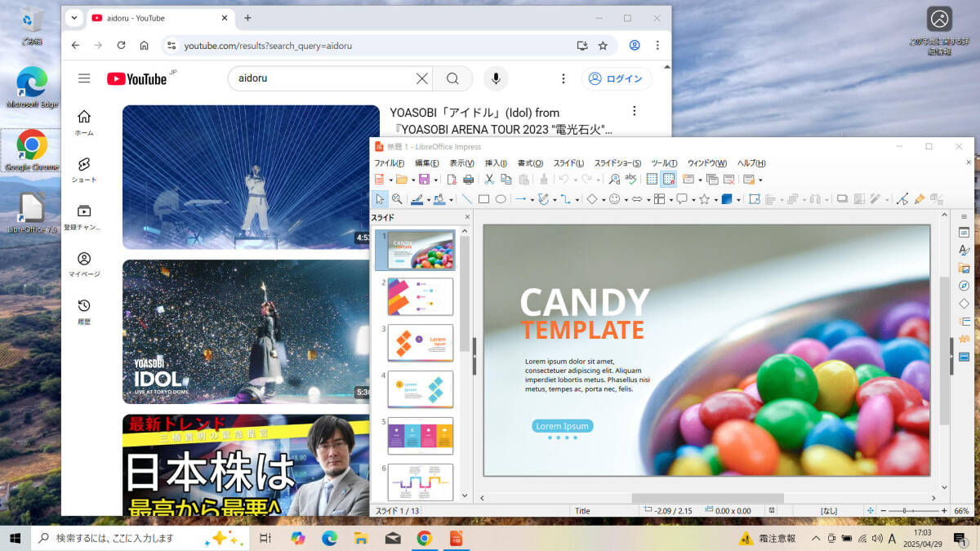
Task: Select the Stars and Banners tool
Action: point(704,198)
